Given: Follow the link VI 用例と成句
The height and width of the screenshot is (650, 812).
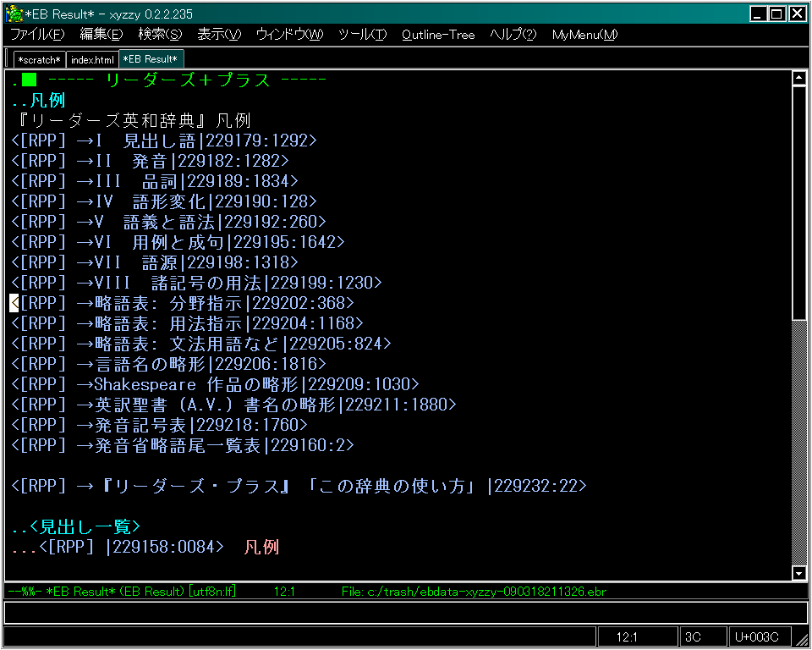Looking at the screenshot, I should [178, 242].
